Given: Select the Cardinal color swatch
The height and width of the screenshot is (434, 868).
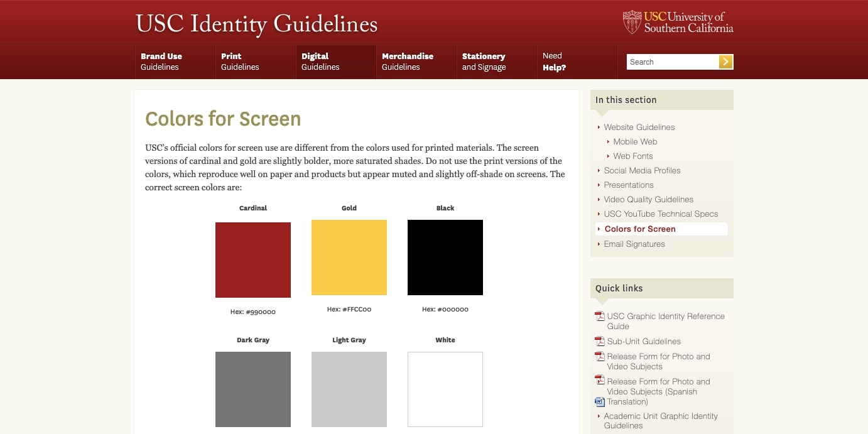Looking at the screenshot, I should tap(253, 260).
